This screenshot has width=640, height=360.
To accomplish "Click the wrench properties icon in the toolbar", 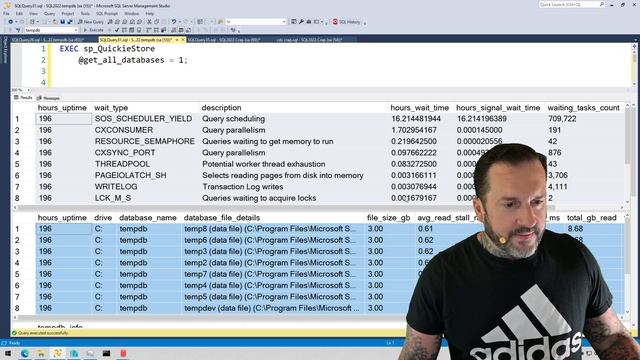I will click(301, 22).
